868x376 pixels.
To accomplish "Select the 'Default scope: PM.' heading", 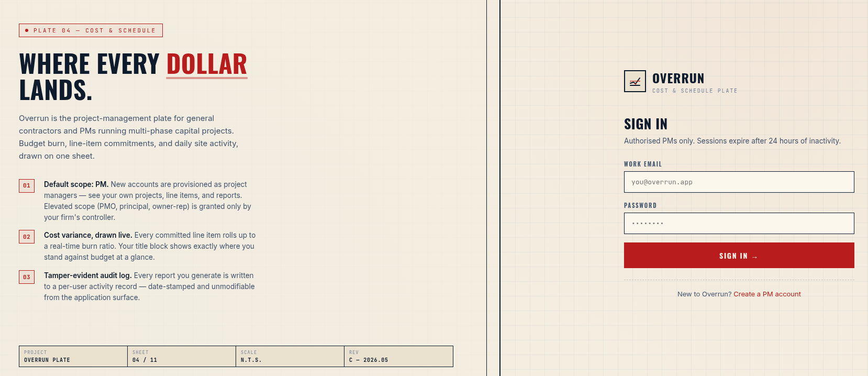I will [x=76, y=184].
